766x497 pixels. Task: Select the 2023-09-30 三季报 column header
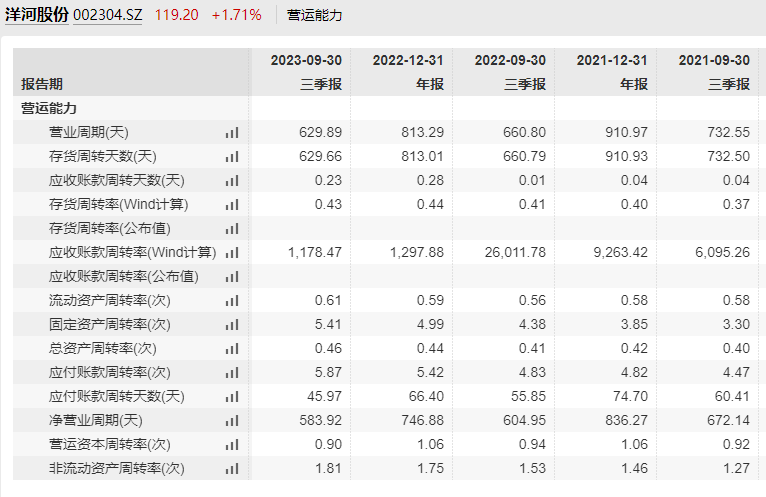click(x=300, y=72)
